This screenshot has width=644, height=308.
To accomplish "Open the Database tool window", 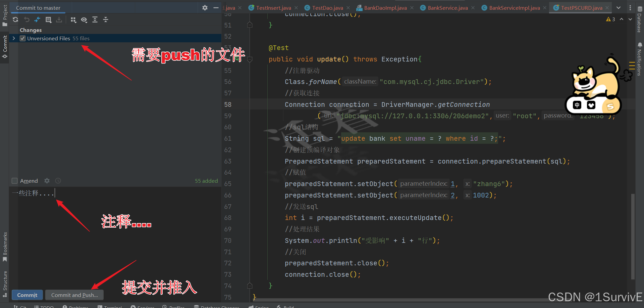I will tap(639, 19).
